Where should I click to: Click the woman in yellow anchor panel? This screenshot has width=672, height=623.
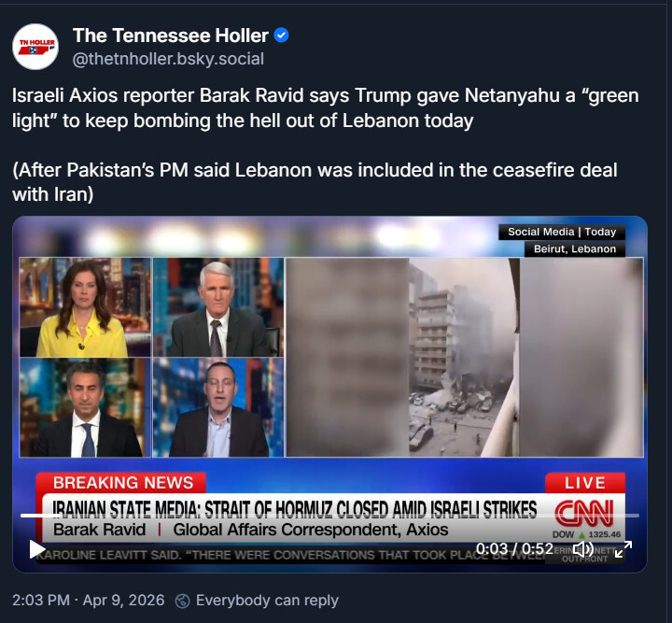[x=85, y=307]
